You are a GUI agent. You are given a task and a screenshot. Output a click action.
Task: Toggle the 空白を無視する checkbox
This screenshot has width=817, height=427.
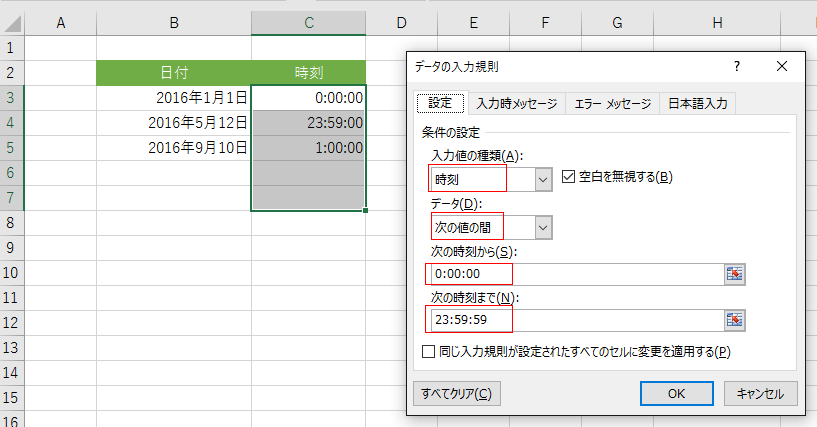point(569,177)
